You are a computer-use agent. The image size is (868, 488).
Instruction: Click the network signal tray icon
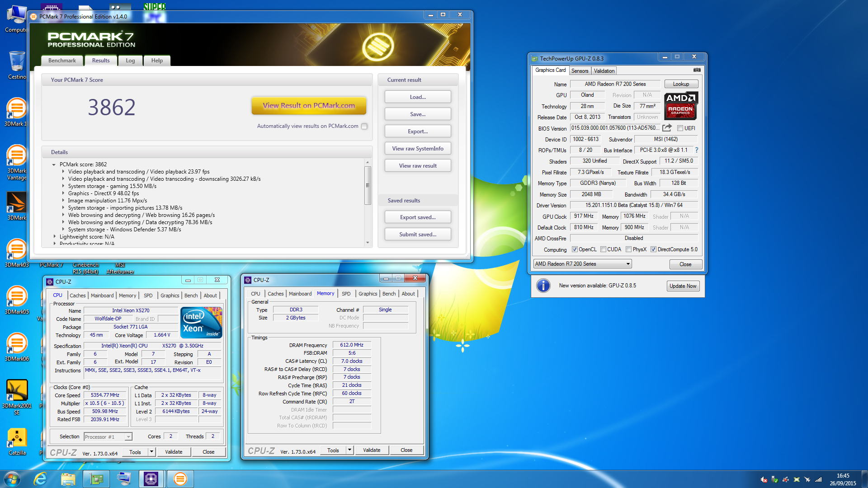pos(818,479)
